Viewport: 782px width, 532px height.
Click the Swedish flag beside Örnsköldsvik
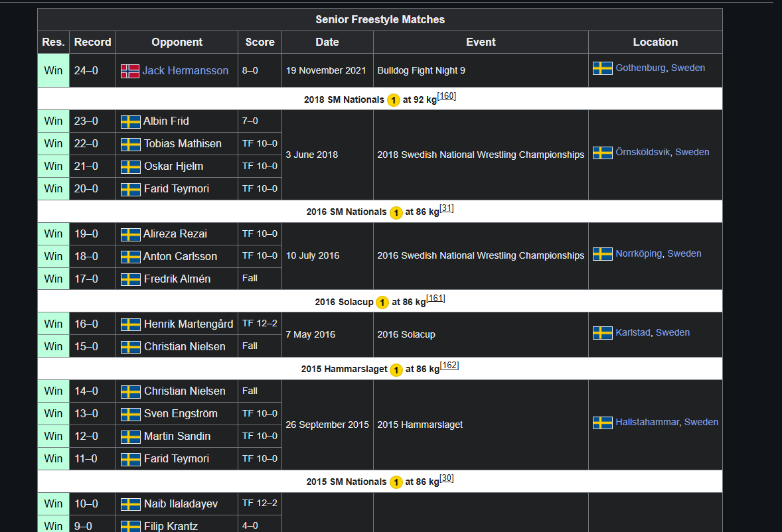(x=603, y=153)
